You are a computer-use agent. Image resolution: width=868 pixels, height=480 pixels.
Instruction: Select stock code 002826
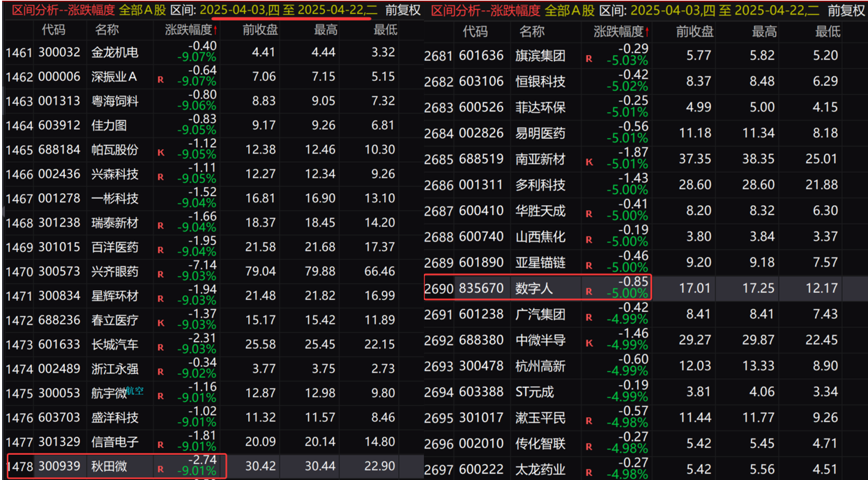click(481, 133)
